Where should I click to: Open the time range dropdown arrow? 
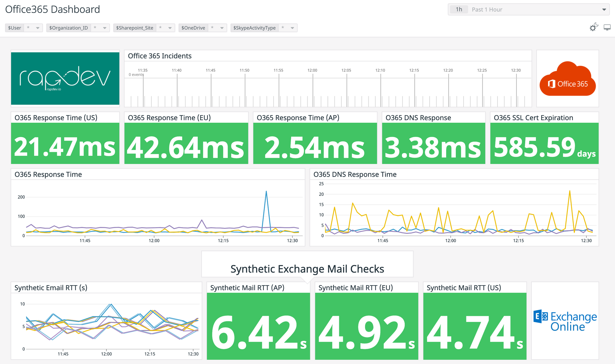tap(604, 10)
